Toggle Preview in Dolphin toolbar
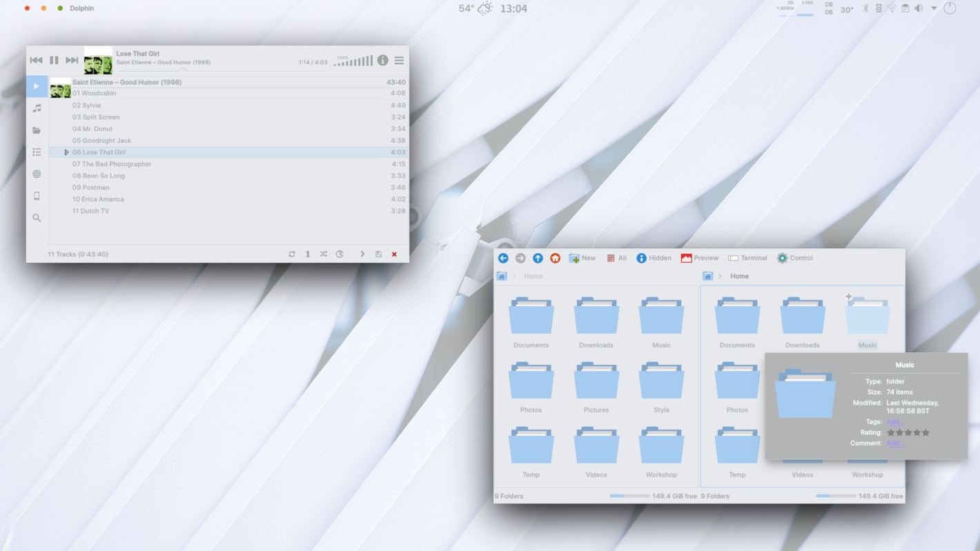This screenshot has height=551, width=980. (x=699, y=258)
